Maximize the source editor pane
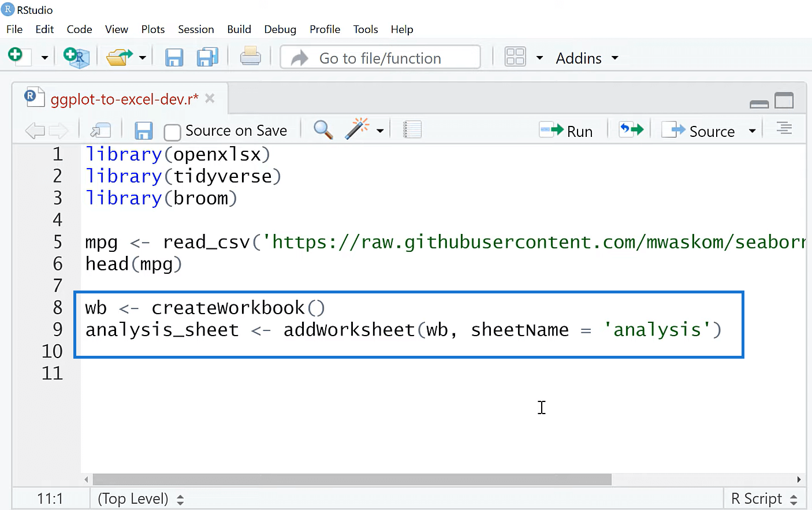This screenshot has height=510, width=812. 784,100
